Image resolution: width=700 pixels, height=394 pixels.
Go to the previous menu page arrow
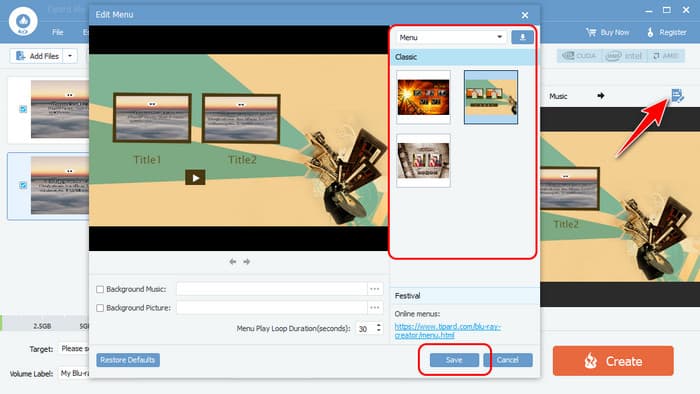coord(233,261)
